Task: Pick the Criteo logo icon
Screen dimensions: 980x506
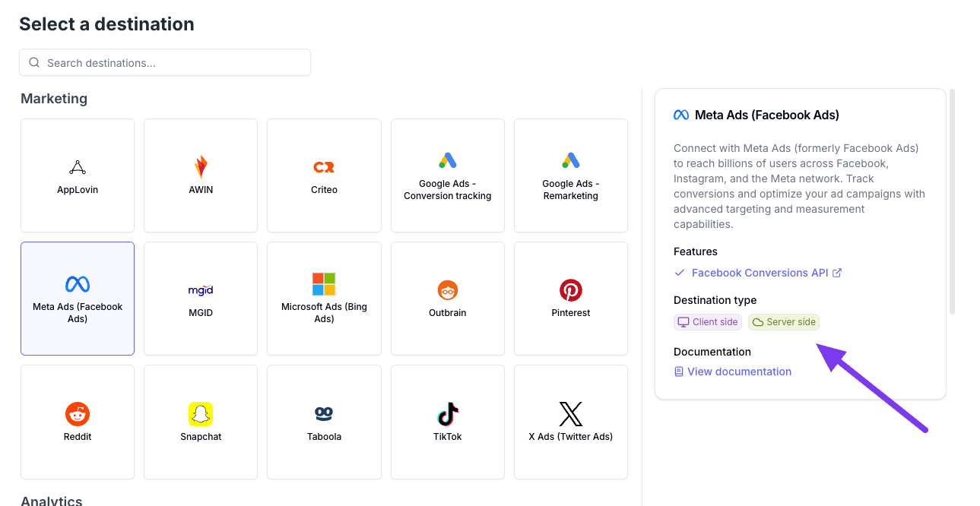Action: point(324,167)
